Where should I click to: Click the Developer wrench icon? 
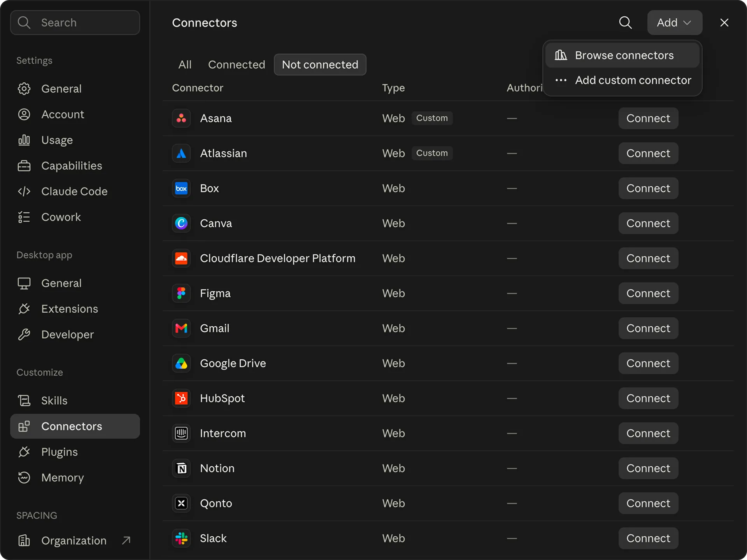pos(24,334)
